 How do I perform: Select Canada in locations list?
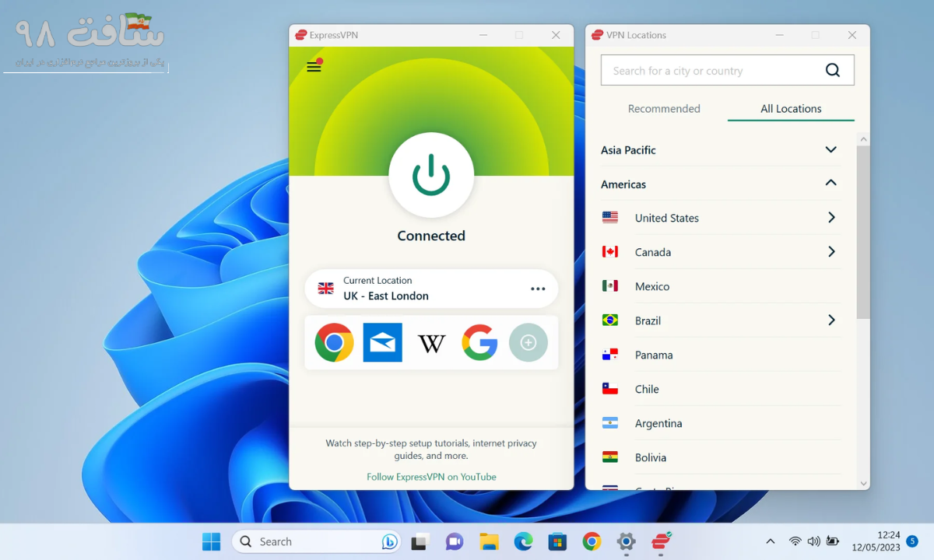coord(721,252)
